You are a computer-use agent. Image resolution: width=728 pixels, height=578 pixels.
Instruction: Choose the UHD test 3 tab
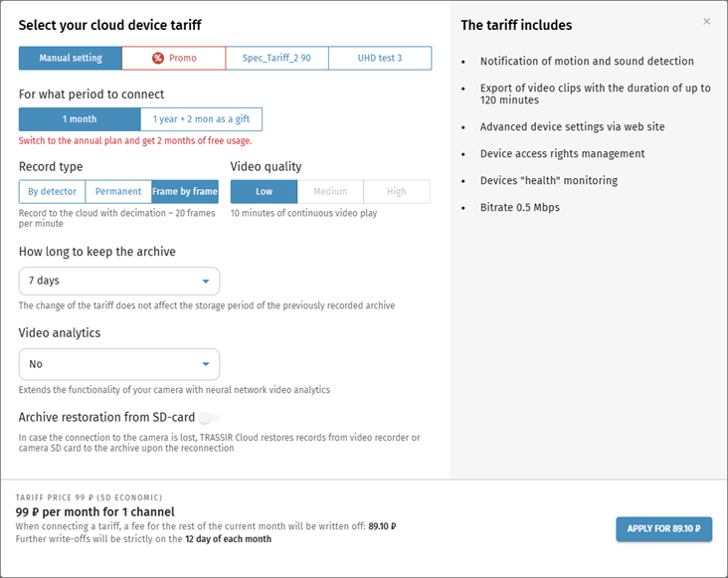tap(380, 58)
